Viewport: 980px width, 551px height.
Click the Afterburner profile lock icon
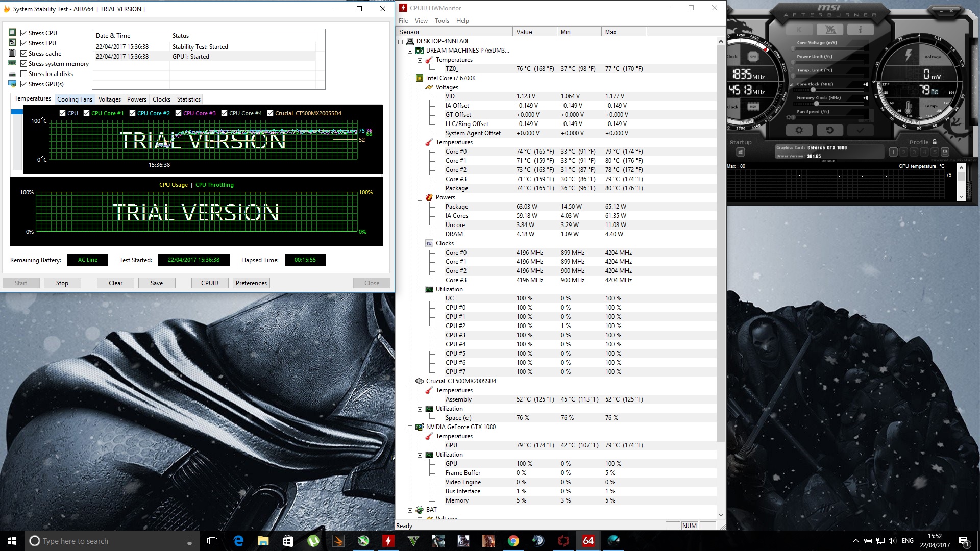pos(935,142)
